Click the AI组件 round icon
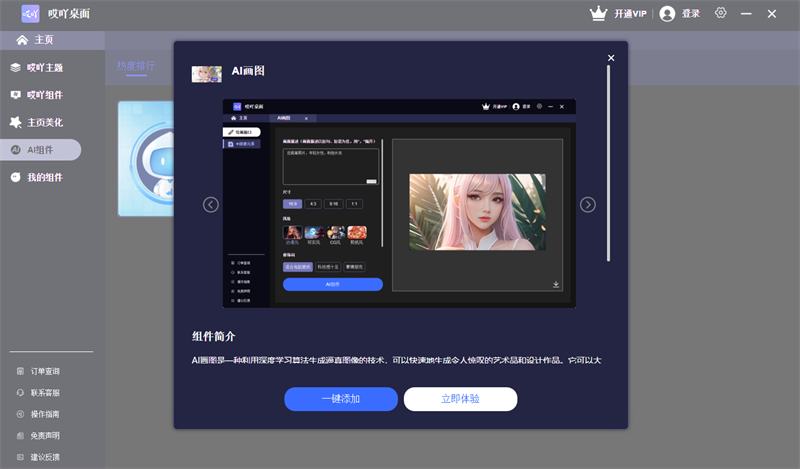Image resolution: width=800 pixels, height=469 pixels. 16,150
